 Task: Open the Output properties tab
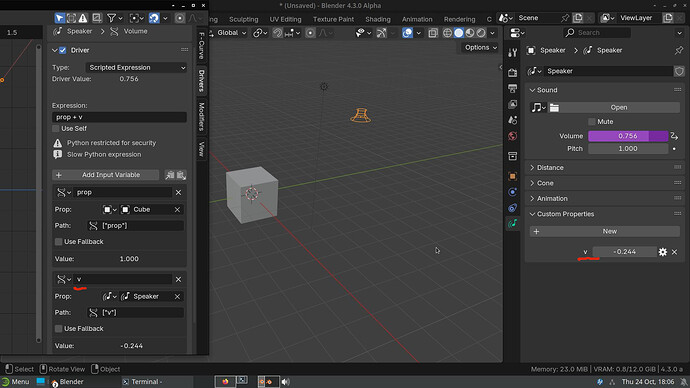click(513, 88)
